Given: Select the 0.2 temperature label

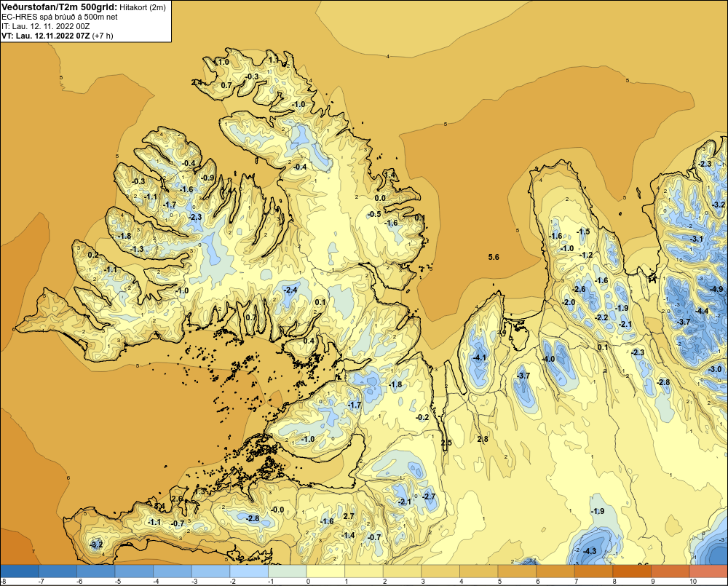Looking at the screenshot, I should pyautogui.click(x=93, y=255).
